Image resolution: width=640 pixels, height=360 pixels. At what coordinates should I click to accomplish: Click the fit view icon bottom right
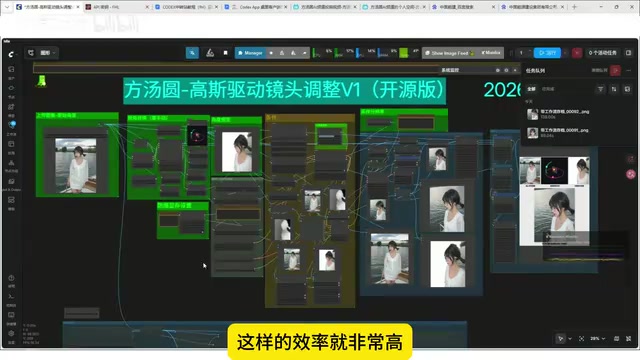click(581, 339)
